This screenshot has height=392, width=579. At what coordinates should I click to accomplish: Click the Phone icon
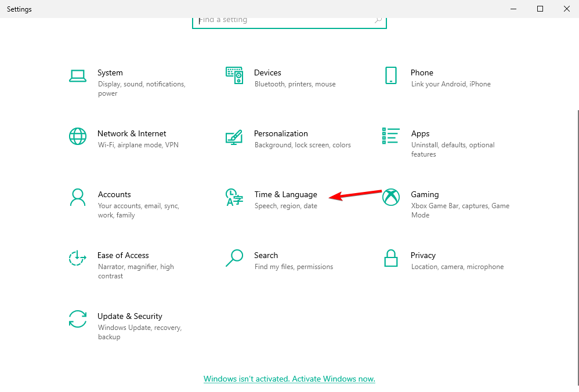click(x=390, y=75)
